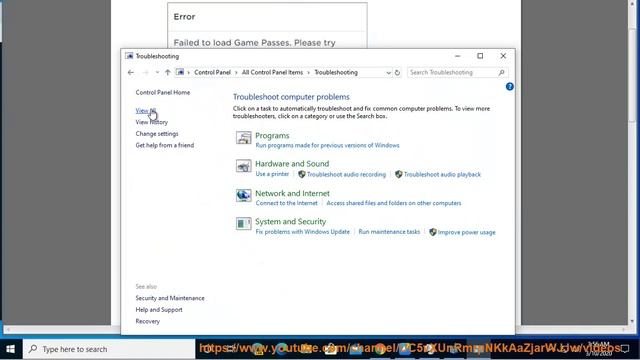This screenshot has height=360, width=640.
Task: Run programs made for previous versions link
Action: 327,145
